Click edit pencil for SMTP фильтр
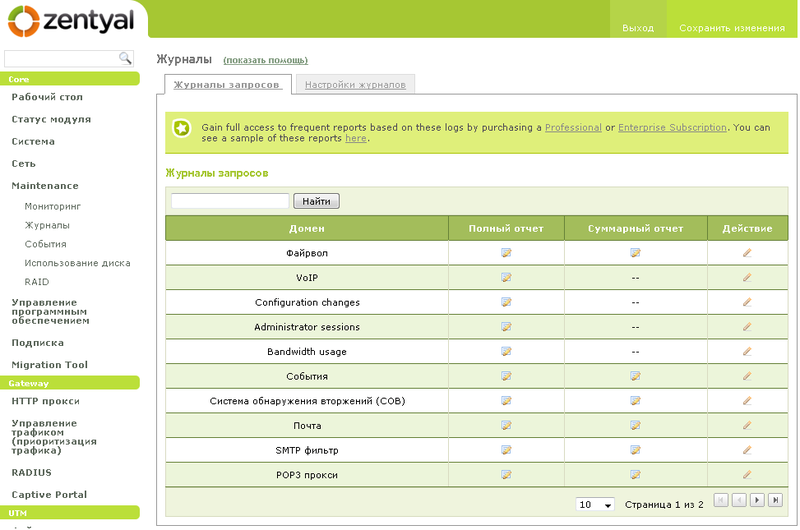800x530 pixels. [x=746, y=450]
